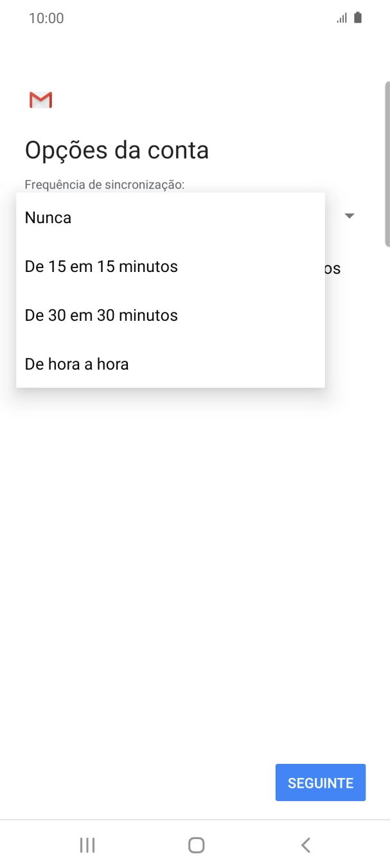Tap the back navigation arrow
The width and height of the screenshot is (390, 868).
[305, 845]
